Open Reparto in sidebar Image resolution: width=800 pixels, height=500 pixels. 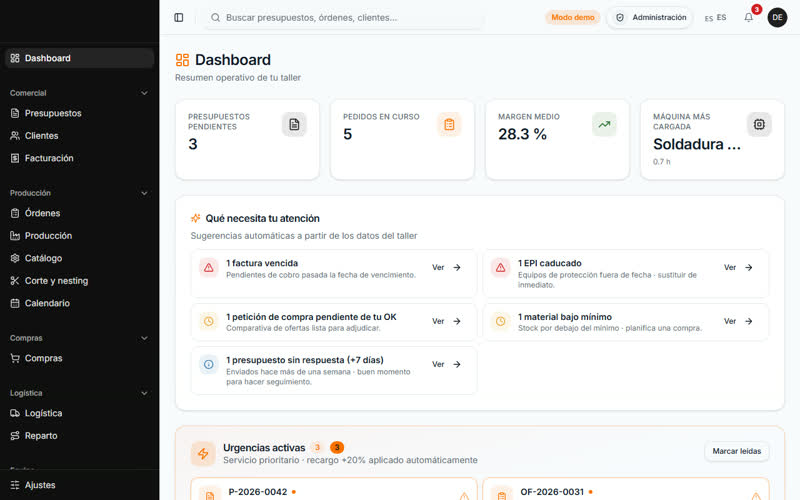point(80,436)
